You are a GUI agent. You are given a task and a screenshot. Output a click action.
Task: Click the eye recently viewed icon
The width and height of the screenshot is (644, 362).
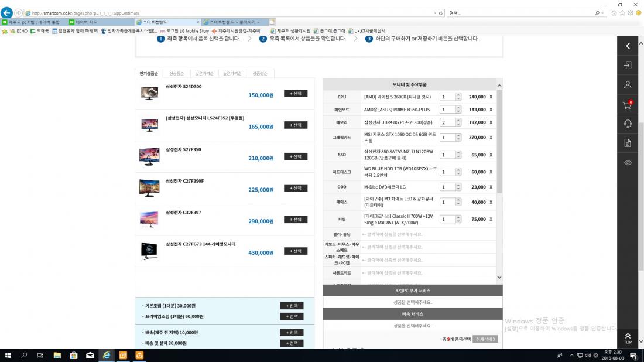tap(628, 162)
